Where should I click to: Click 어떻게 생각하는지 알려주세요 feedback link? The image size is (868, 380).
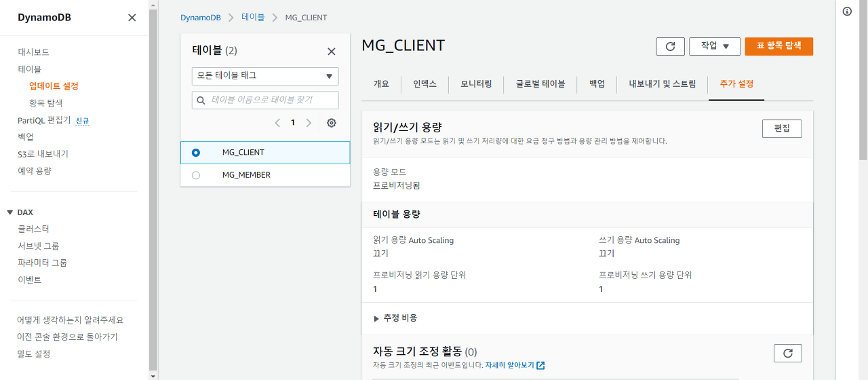(71, 320)
